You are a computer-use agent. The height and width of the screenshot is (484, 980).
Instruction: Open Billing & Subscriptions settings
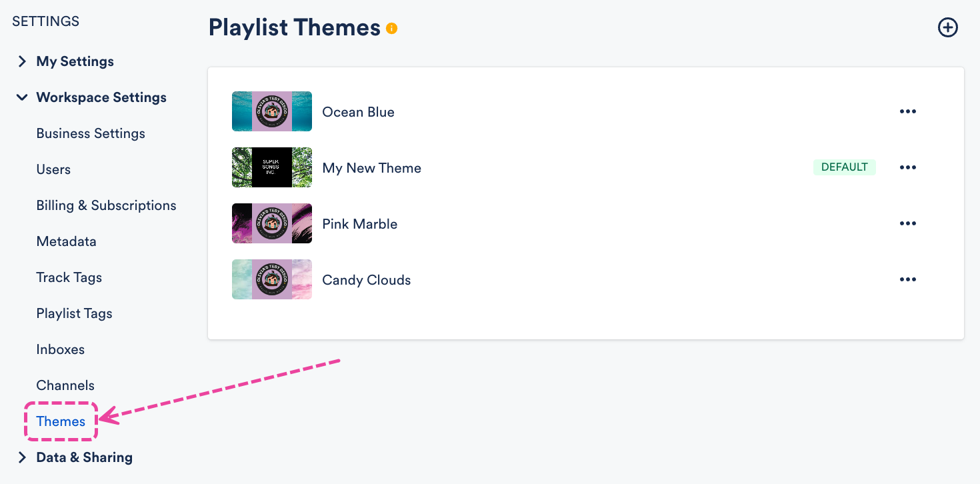[x=106, y=205]
